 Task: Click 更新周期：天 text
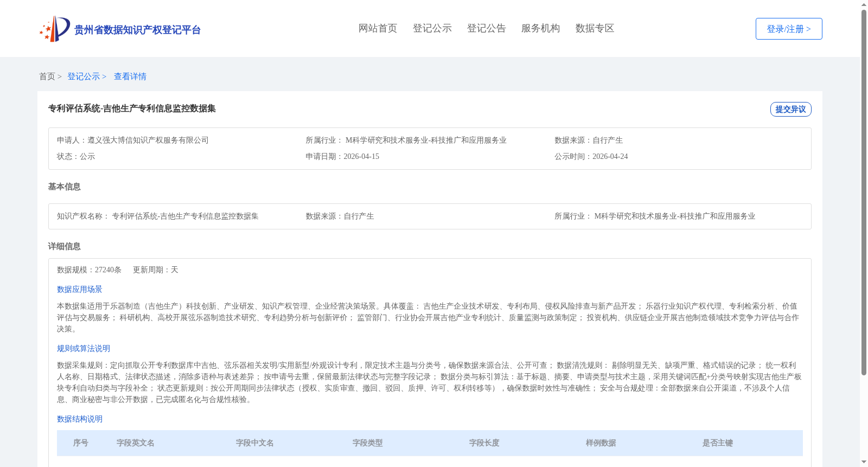tap(156, 270)
